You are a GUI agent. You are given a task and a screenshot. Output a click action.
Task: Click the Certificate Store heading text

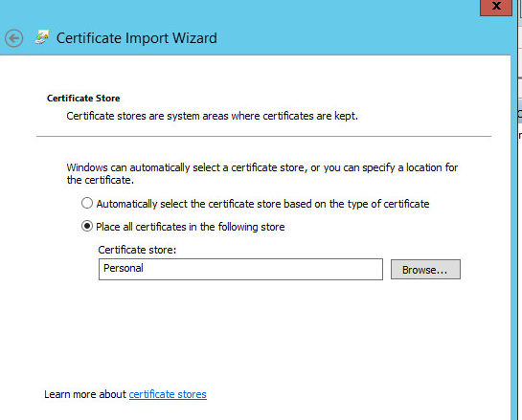click(83, 99)
